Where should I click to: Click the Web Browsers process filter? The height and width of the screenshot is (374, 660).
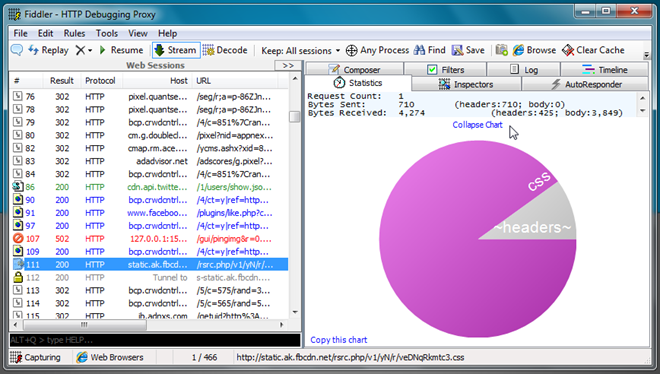pos(111,357)
